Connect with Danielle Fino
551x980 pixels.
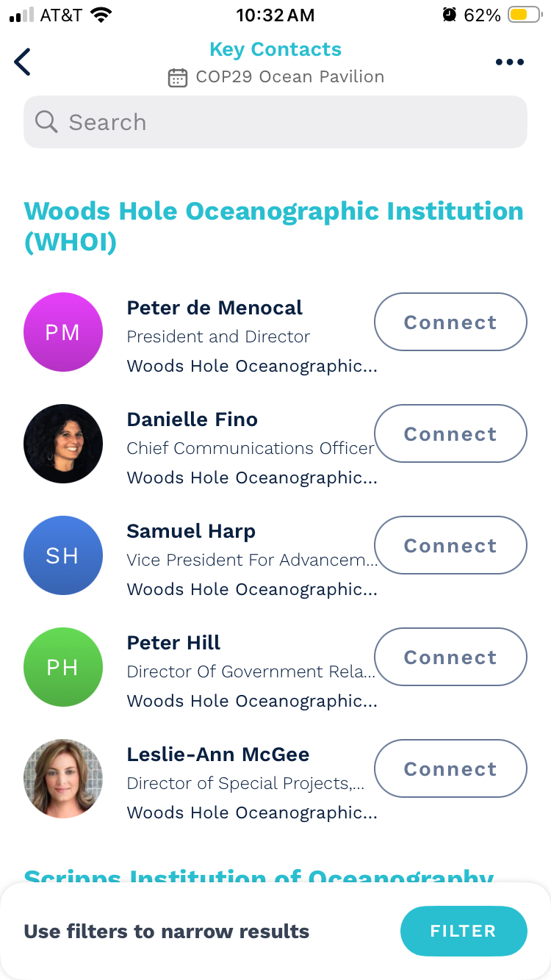450,433
